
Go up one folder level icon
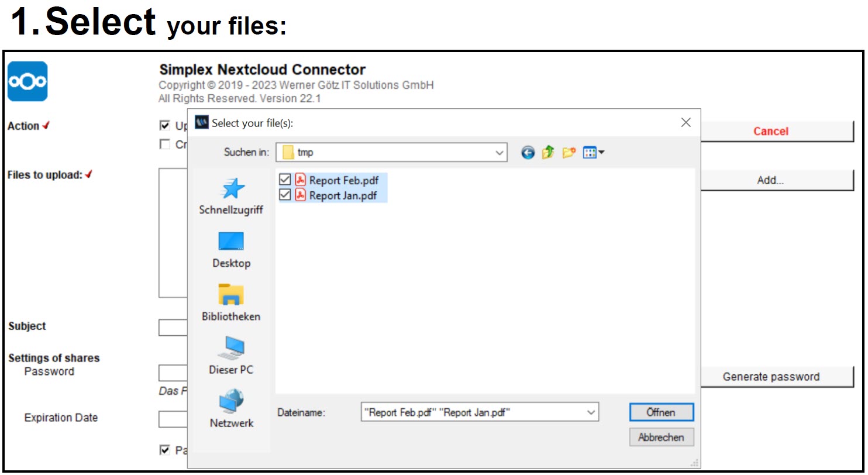point(548,153)
